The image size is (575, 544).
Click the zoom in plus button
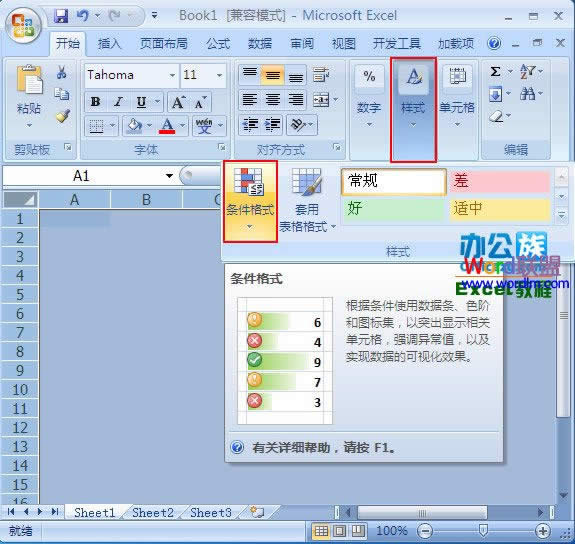[542, 531]
